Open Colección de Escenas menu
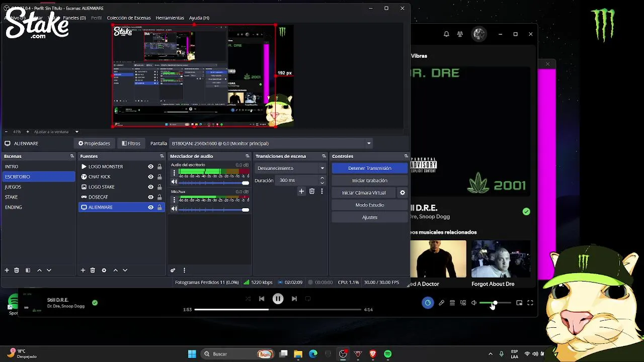The width and height of the screenshot is (644, 362). 129,18
